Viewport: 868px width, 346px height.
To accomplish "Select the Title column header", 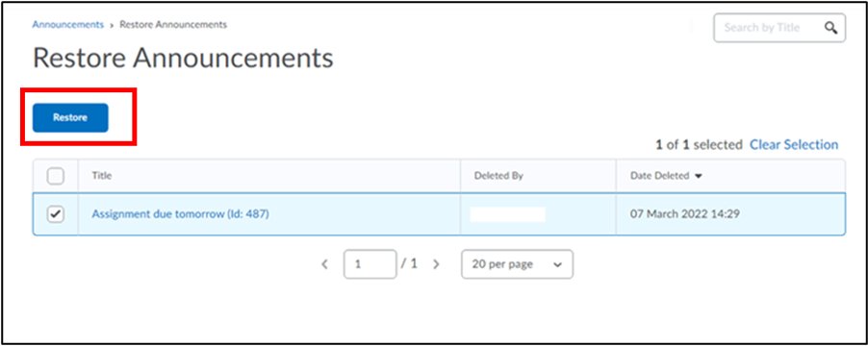I will [x=102, y=176].
